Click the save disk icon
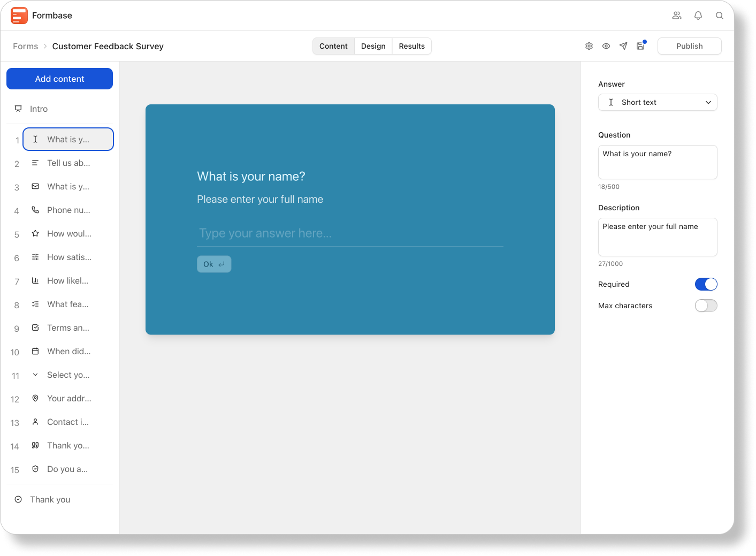This screenshot has height=556, width=756. [x=640, y=46]
